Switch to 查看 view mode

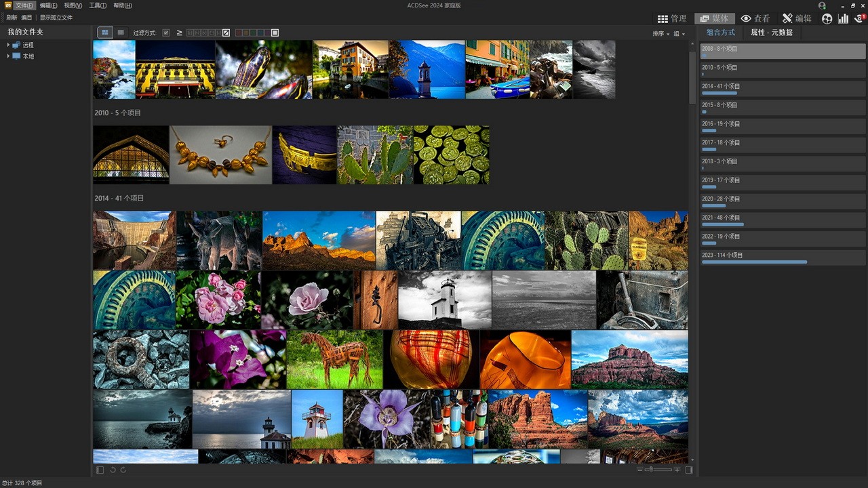point(755,18)
